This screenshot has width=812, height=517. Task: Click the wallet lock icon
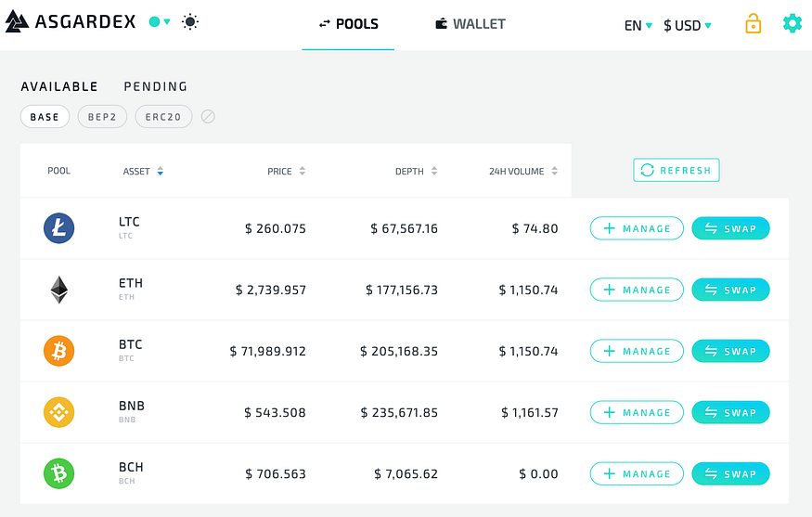coord(753,24)
